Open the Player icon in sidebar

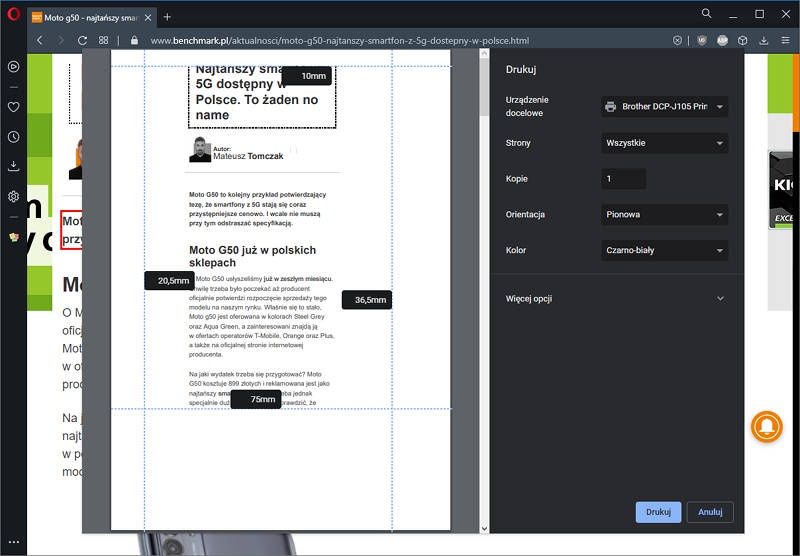[x=14, y=66]
